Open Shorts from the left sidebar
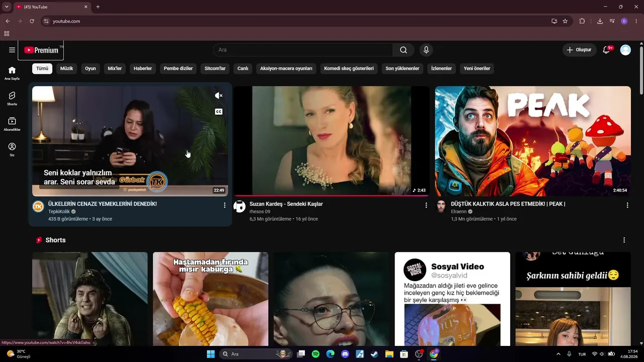Viewport: 644px width, 362px height. [x=12, y=98]
